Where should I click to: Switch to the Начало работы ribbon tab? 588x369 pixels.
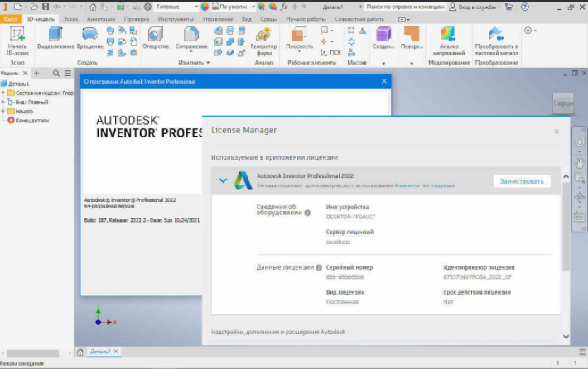tap(306, 19)
